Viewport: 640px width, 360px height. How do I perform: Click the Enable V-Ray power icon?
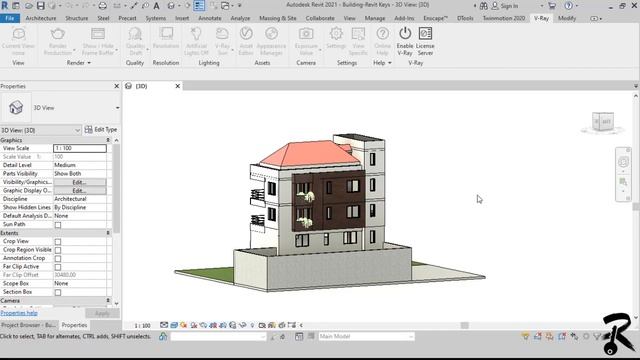pyautogui.click(x=405, y=33)
